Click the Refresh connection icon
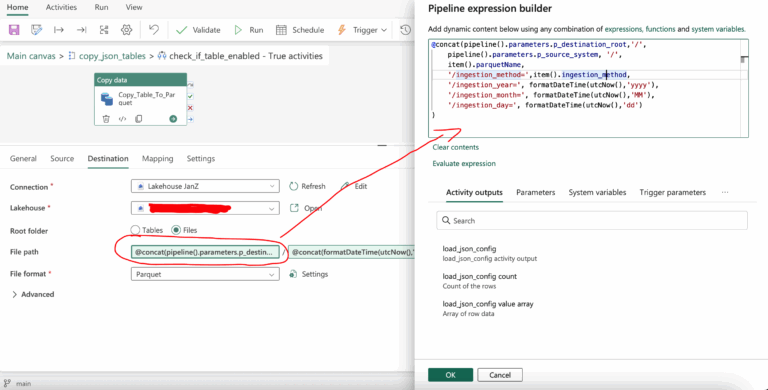 (x=293, y=186)
